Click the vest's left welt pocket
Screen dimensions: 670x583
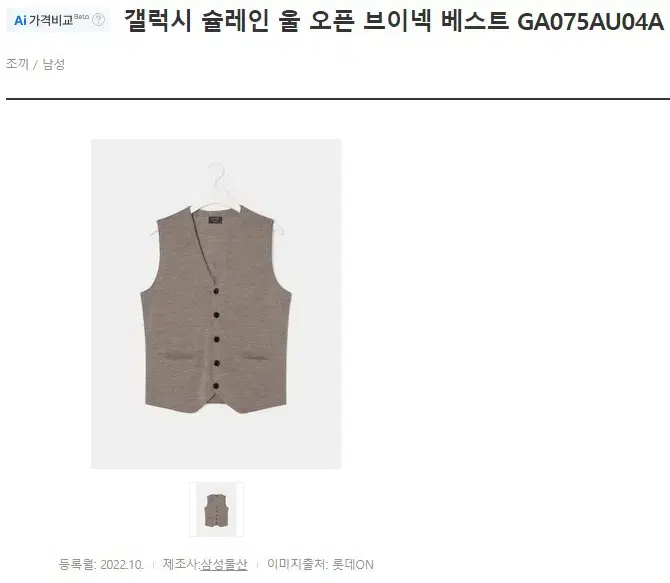[175, 356]
